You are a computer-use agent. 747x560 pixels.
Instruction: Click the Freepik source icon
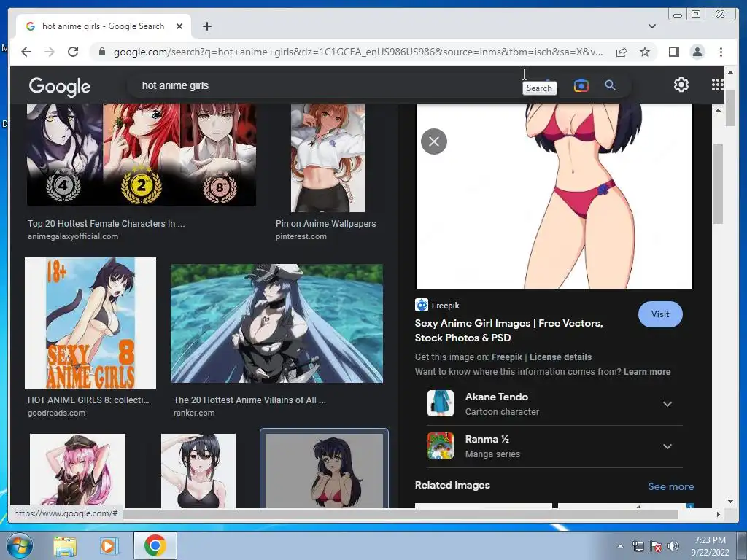click(421, 306)
